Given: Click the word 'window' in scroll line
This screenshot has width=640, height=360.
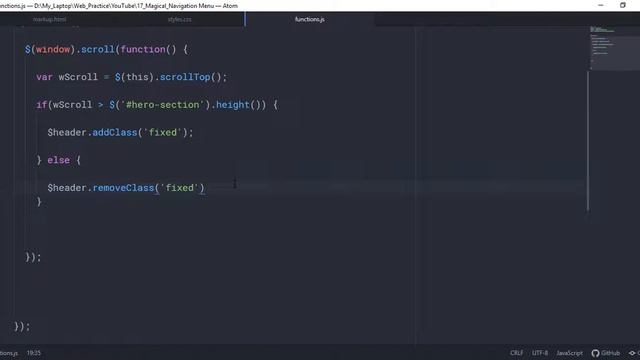Looking at the screenshot, I should click(53, 49).
